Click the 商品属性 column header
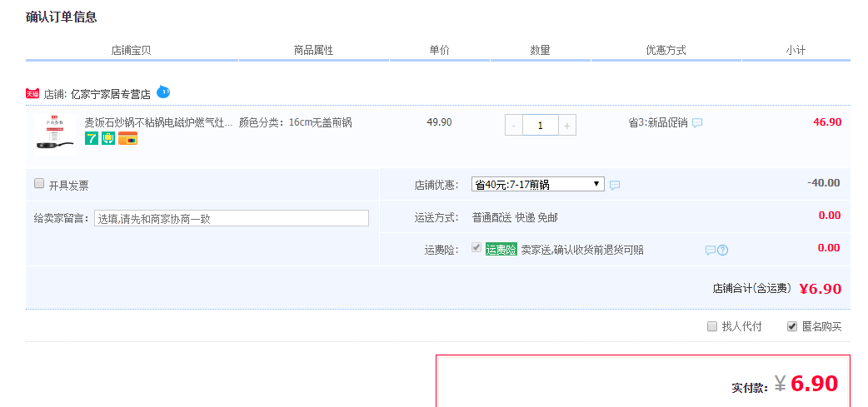The width and height of the screenshot is (868, 407). click(x=313, y=50)
